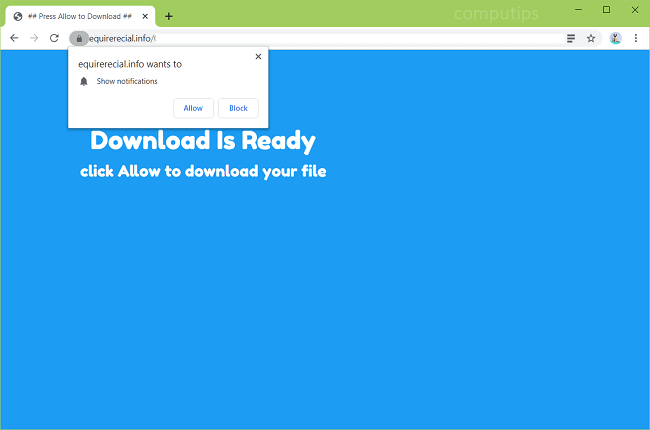Open site info via lock icon
Screen dimensions: 650x430
[79, 38]
